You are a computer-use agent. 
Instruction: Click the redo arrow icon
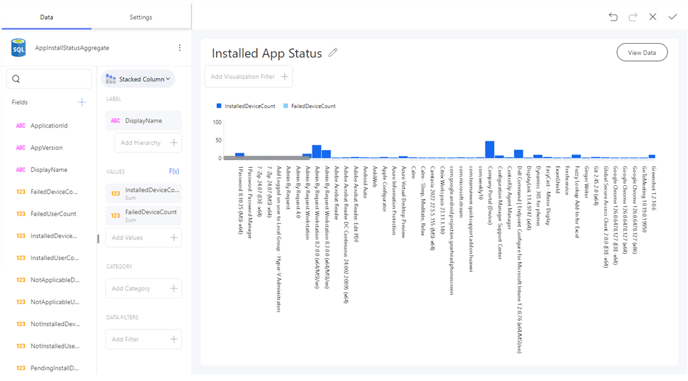pos(633,17)
